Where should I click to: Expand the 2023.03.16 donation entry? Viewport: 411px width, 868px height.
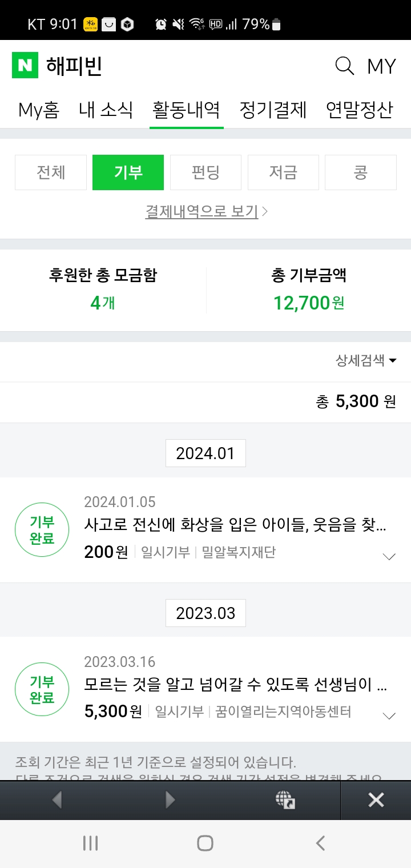(389, 716)
